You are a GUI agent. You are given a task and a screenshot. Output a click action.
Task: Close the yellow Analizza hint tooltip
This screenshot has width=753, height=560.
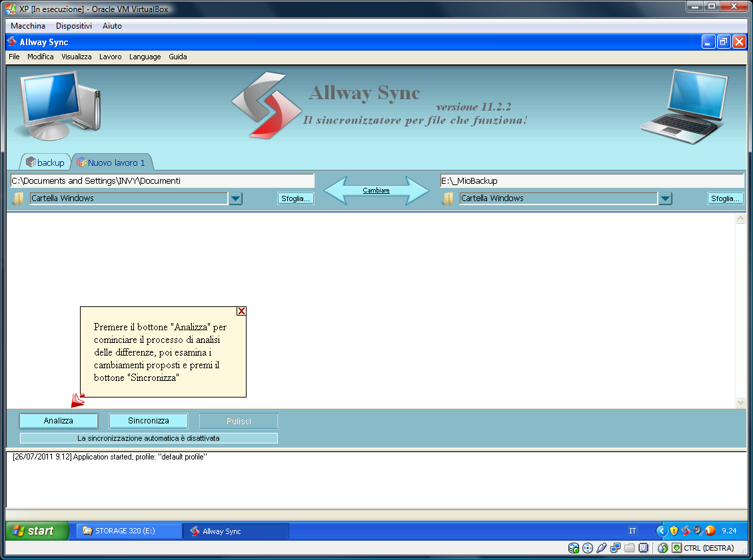(241, 311)
